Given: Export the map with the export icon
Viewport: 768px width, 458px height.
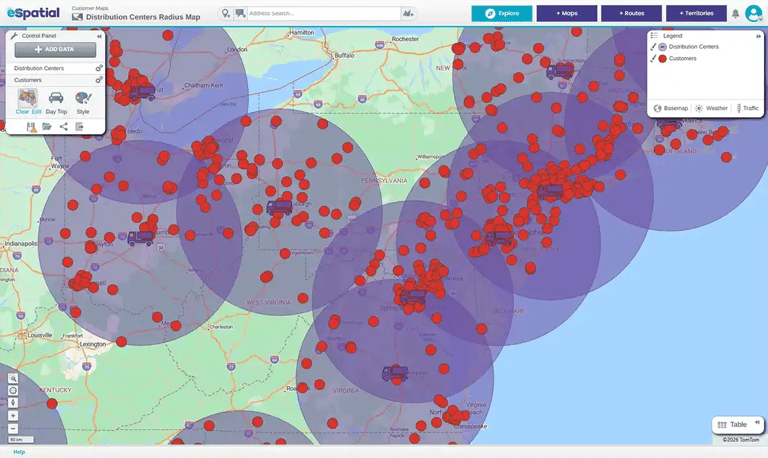Looking at the screenshot, I should [79, 127].
